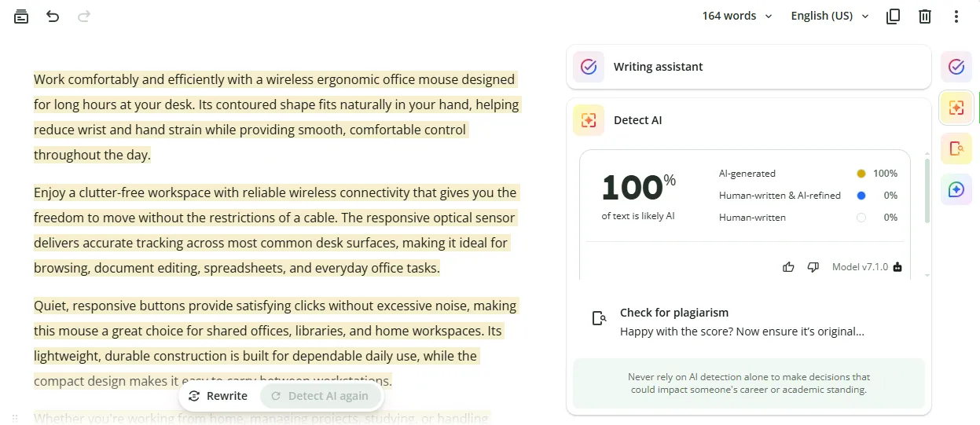
Task: Select Detect AI in right sidebar
Action: point(956,108)
